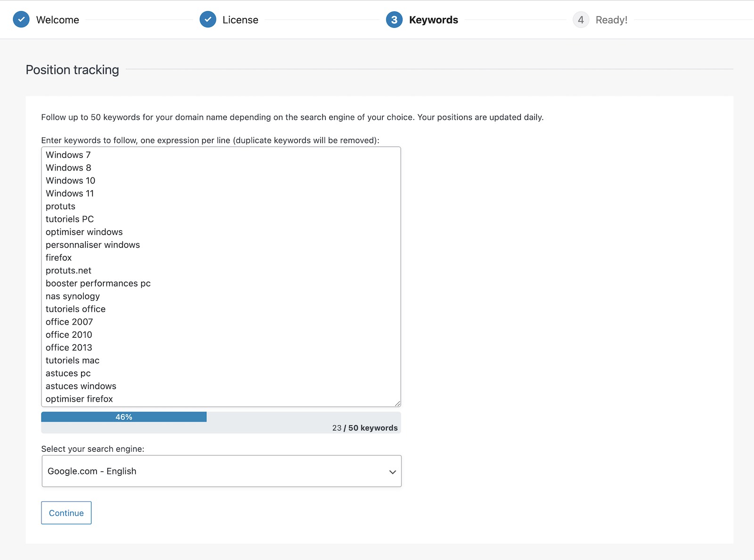Screen dimensions: 754x560
Task: Open the search engine dropdown
Action: 221,471
